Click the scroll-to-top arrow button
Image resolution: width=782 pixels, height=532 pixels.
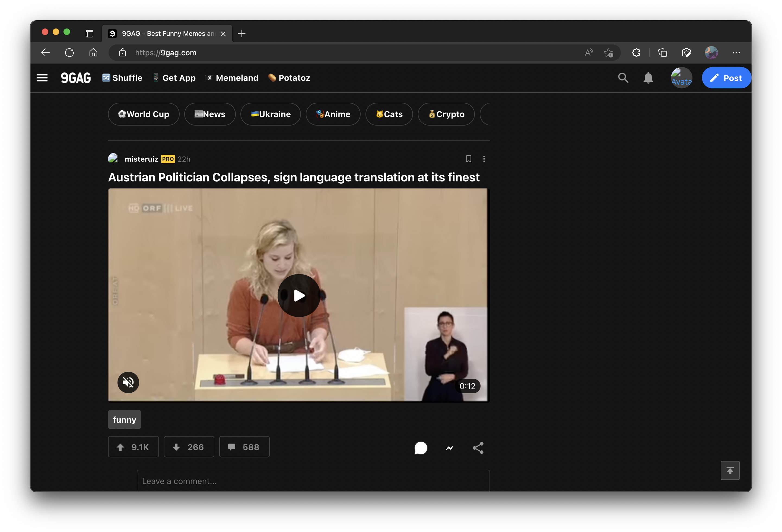coord(730,470)
